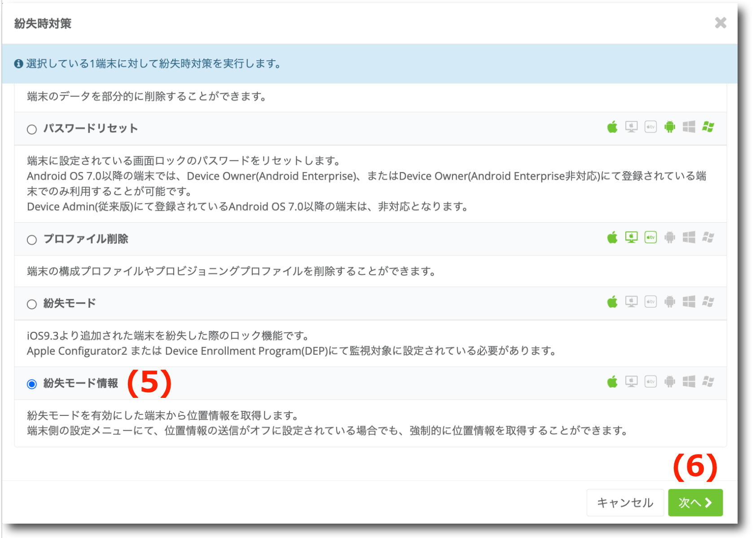Click the Apple icon in 紛失モード情報 row

coord(612,382)
